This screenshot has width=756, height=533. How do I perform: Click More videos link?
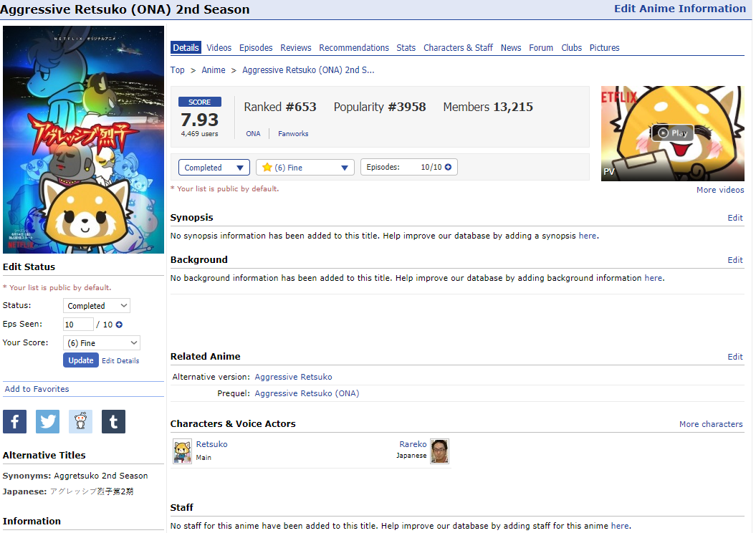720,190
